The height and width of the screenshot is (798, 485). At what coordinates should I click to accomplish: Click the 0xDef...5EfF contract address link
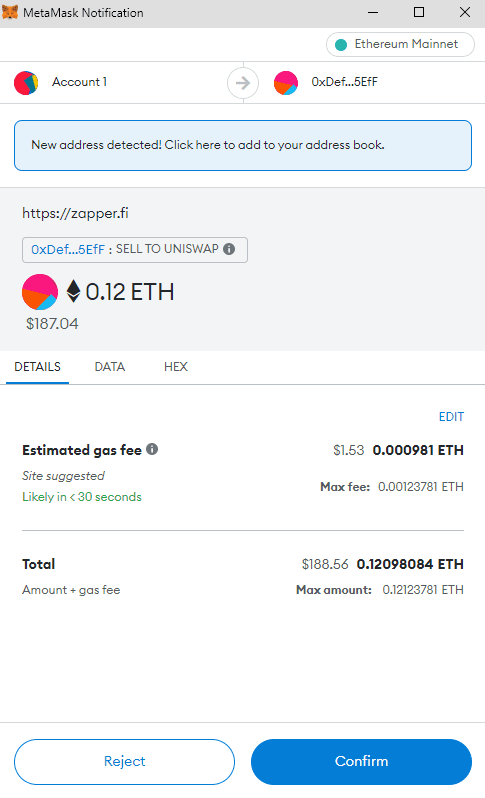click(x=68, y=249)
